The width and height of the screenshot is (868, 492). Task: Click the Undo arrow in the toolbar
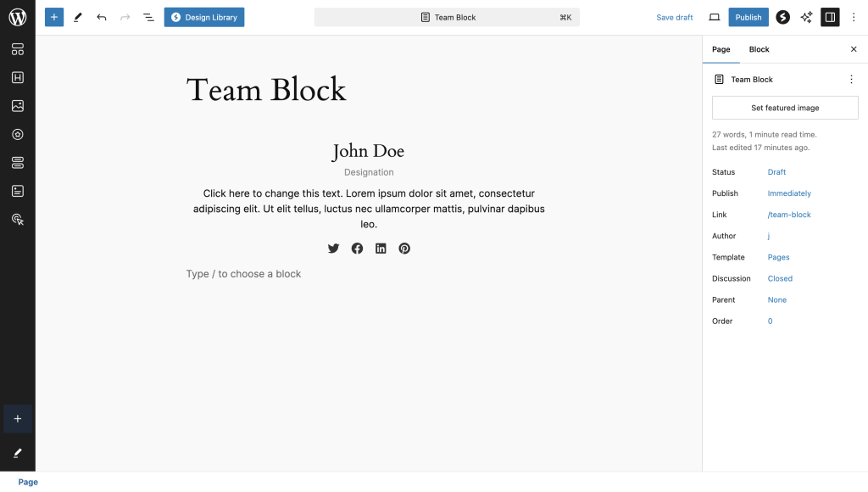[101, 17]
